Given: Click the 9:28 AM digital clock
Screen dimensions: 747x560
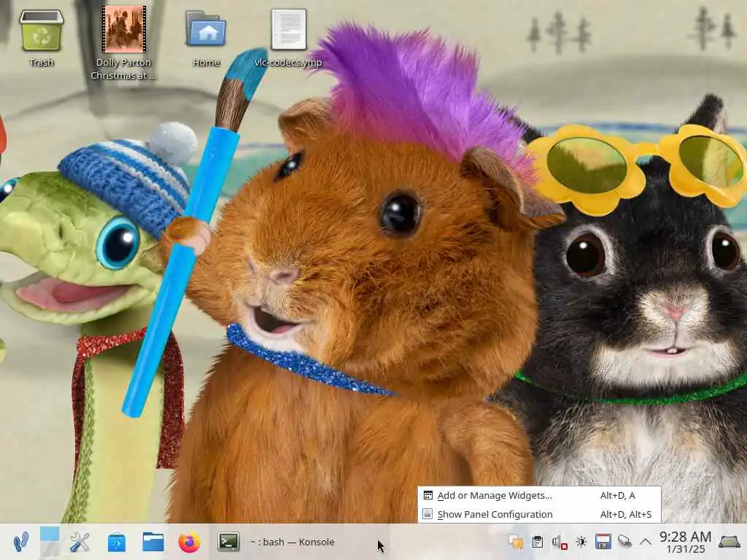Looking at the screenshot, I should click(x=685, y=542).
